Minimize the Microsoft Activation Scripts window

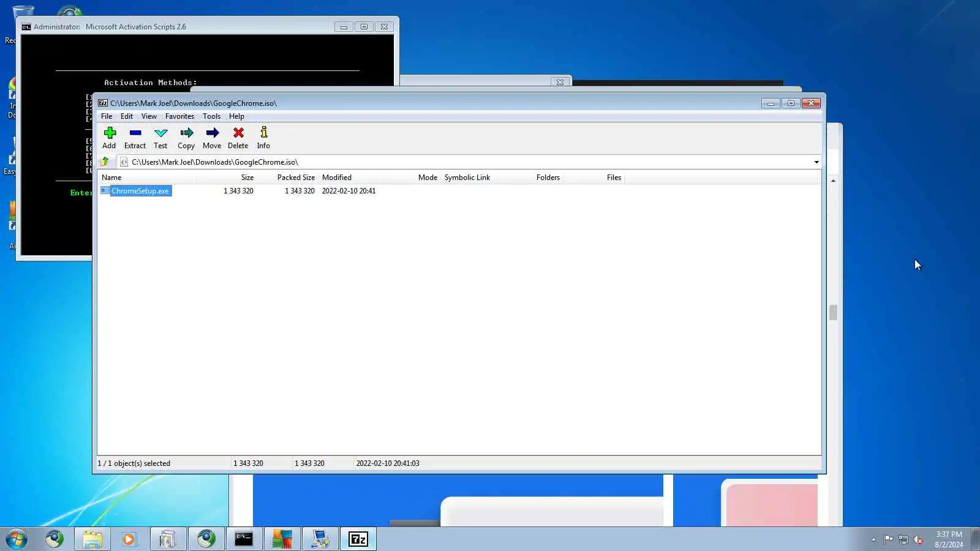[344, 27]
